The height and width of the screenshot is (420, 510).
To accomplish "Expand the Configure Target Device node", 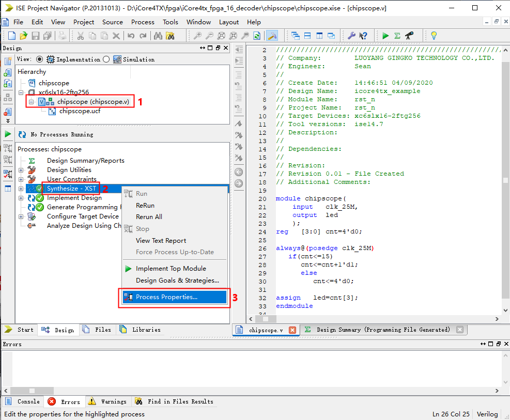I will [21, 216].
